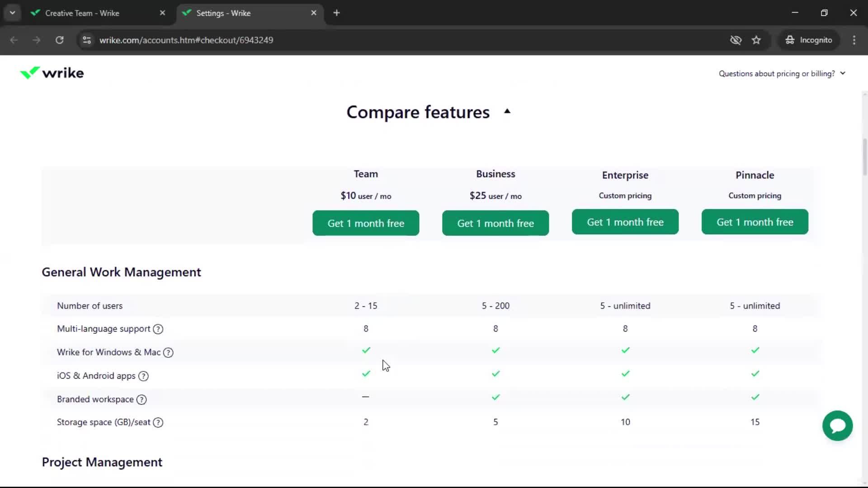The height and width of the screenshot is (488, 868).
Task: Get 1 month free for Team plan
Action: point(366,223)
